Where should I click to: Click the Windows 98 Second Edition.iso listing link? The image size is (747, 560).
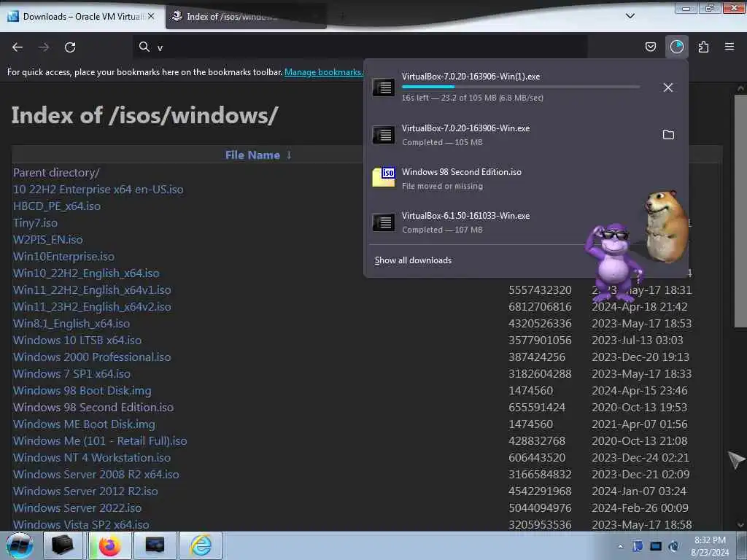pyautogui.click(x=93, y=408)
